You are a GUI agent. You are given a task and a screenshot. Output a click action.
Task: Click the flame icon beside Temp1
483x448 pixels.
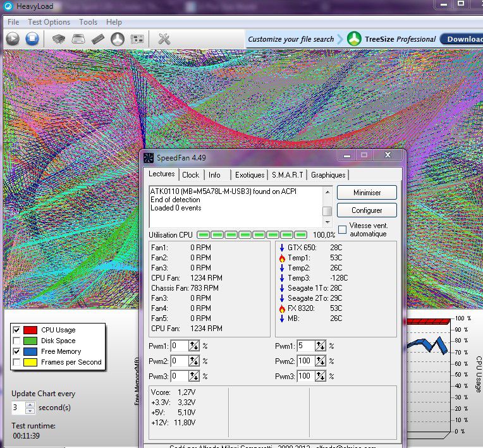click(282, 258)
